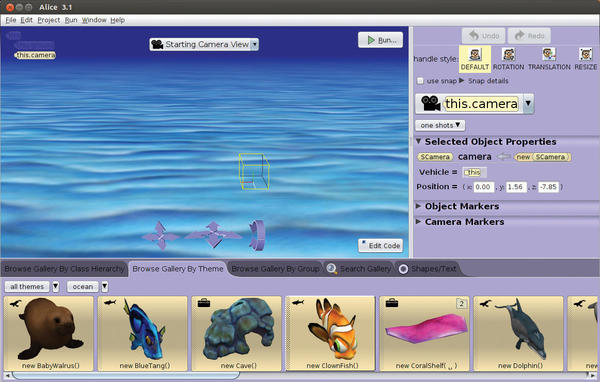Select the RESIZE handle style
Viewport: 600px width, 382px height.
pos(585,59)
